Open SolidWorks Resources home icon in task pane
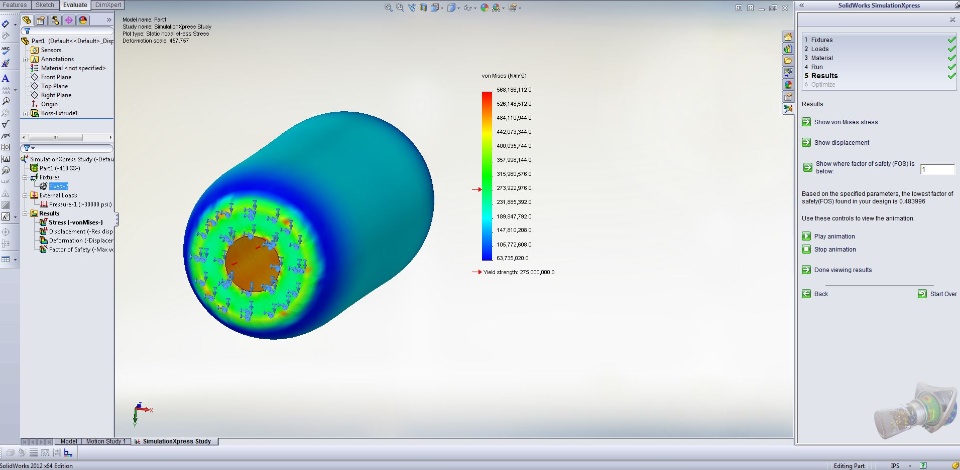The width and height of the screenshot is (960, 470). coord(789,37)
